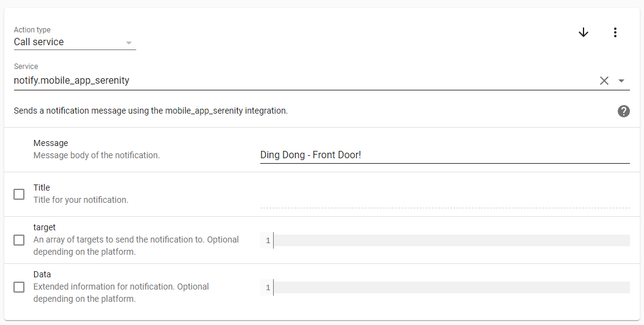Image resolution: width=644 pixels, height=325 pixels.
Task: Click inside the Data code editor
Action: (x=450, y=288)
